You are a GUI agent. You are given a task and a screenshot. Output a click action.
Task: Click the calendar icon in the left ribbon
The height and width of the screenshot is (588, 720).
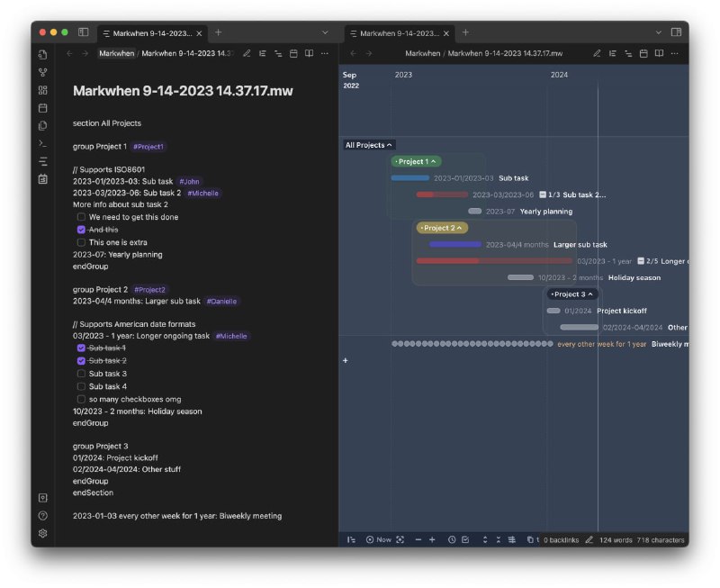click(42, 108)
